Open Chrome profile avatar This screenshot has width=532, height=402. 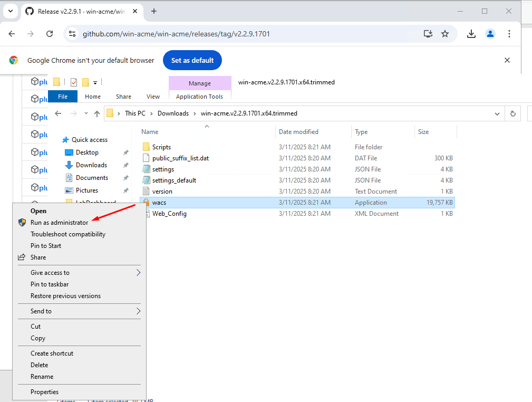pyautogui.click(x=490, y=34)
